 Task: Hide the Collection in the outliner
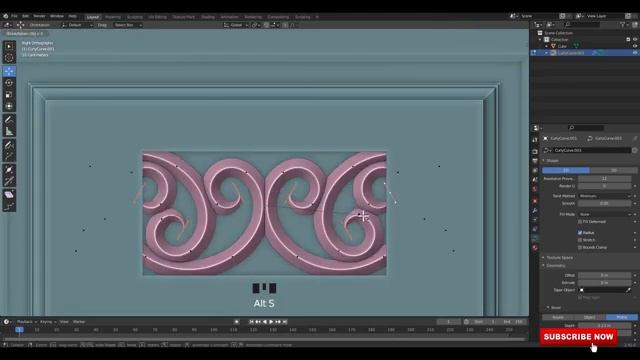[x=635, y=40]
